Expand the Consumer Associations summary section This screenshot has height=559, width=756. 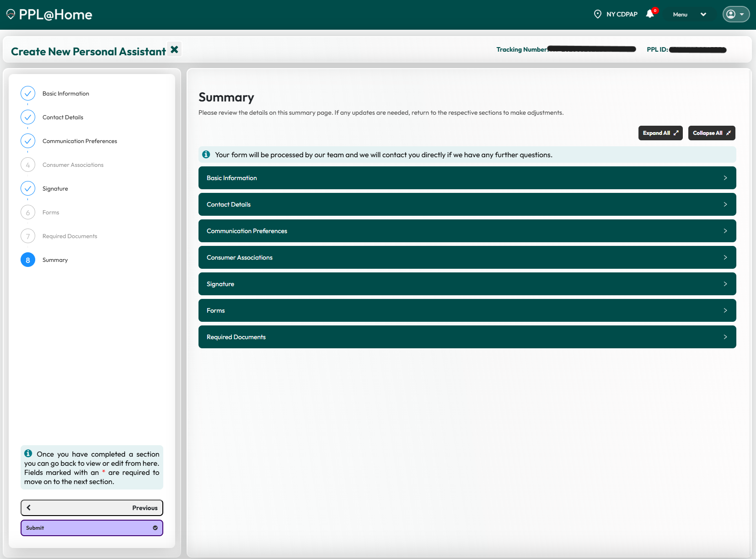pyautogui.click(x=467, y=257)
